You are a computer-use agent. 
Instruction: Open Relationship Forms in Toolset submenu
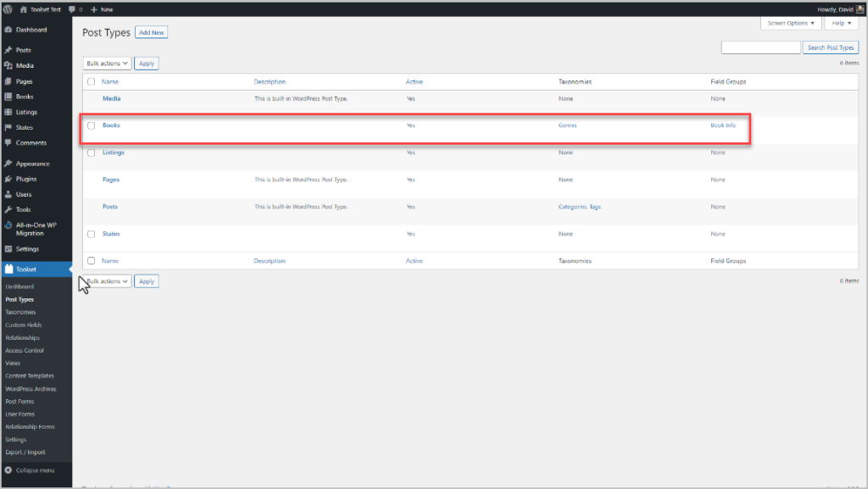(30, 426)
